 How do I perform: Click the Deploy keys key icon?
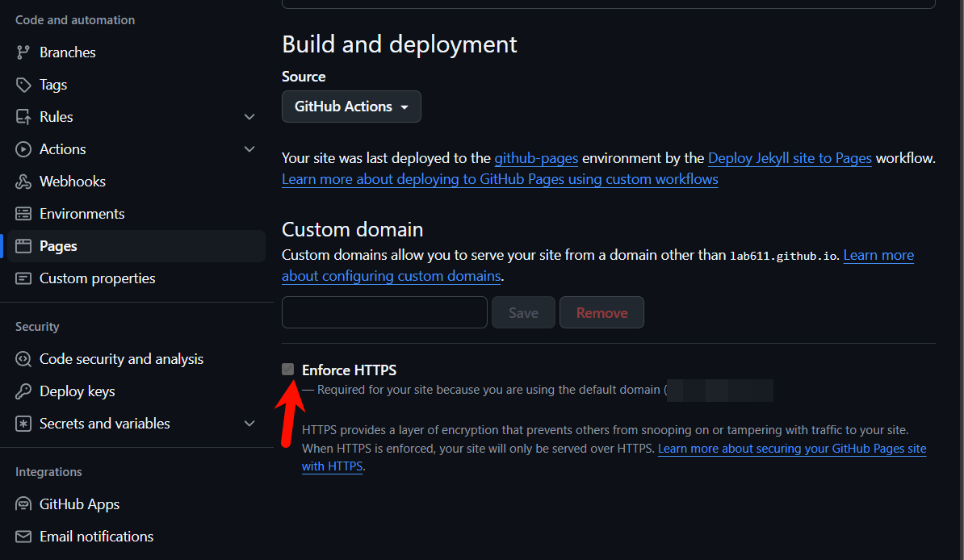[23, 391]
